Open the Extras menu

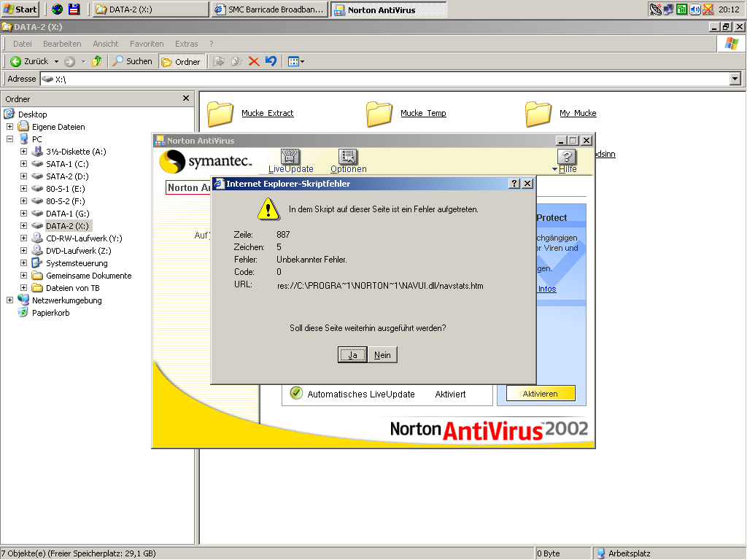(x=186, y=44)
